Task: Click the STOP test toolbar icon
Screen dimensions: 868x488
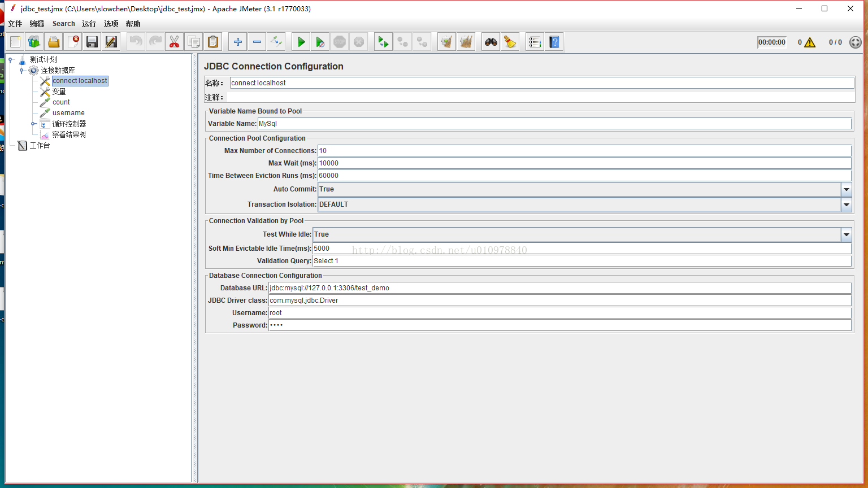Action: coord(340,42)
